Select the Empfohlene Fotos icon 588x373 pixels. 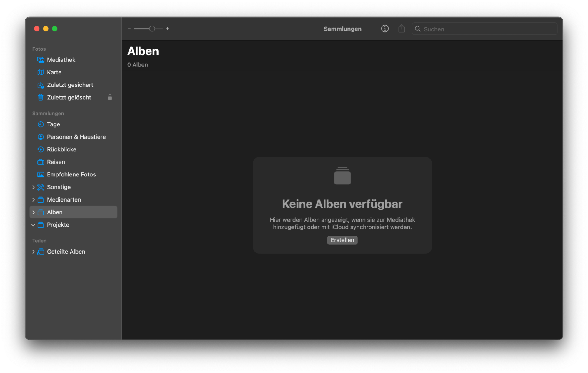(41, 174)
